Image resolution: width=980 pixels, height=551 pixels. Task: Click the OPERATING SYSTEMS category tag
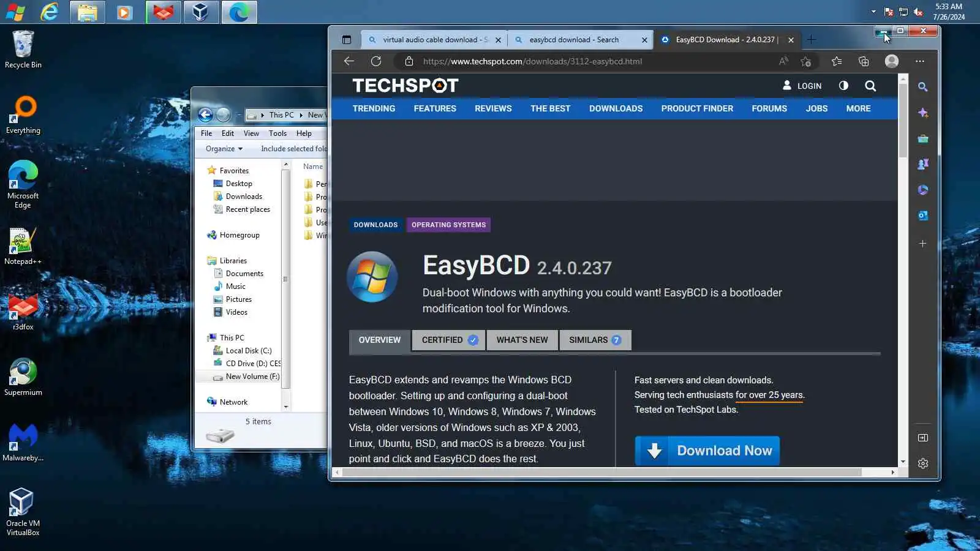449,225
